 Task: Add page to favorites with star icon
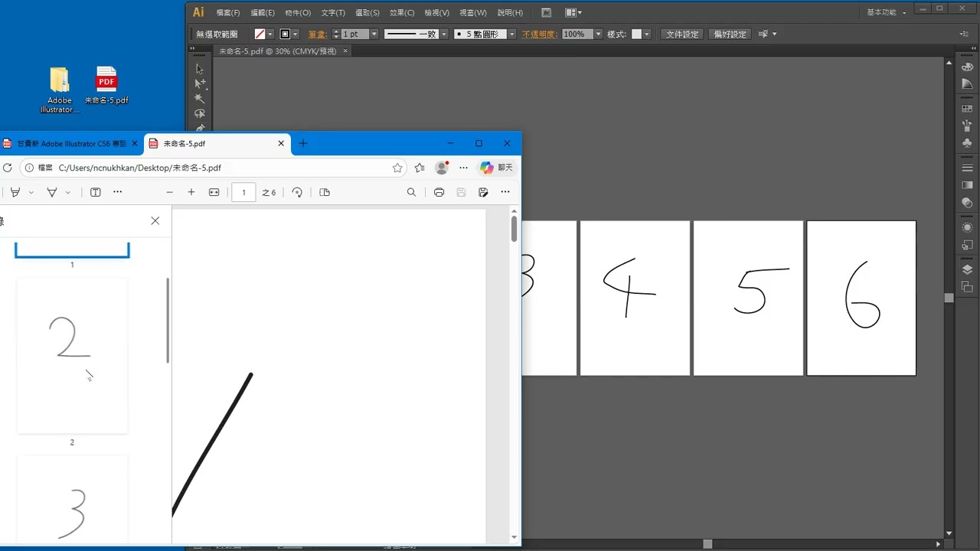coord(397,168)
